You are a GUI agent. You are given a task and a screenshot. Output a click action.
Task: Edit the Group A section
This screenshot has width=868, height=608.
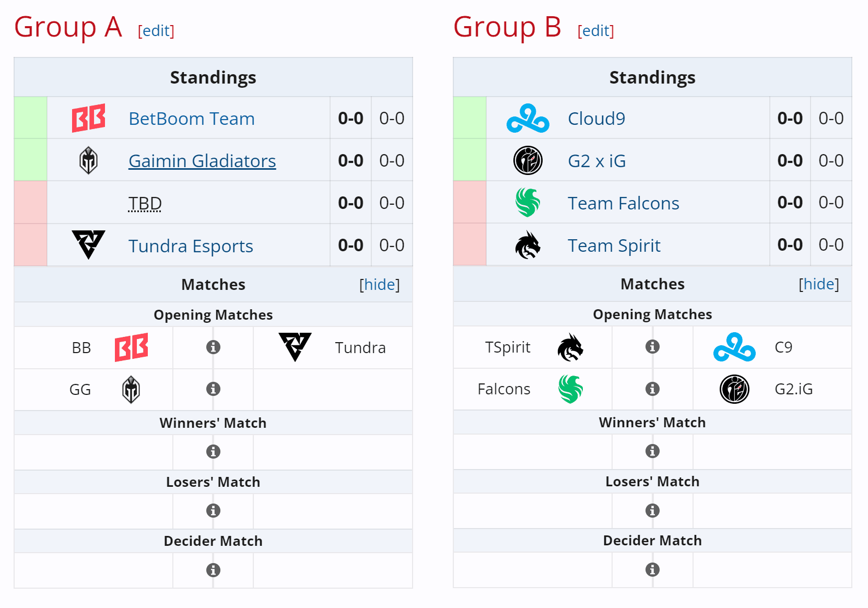pyautogui.click(x=156, y=31)
